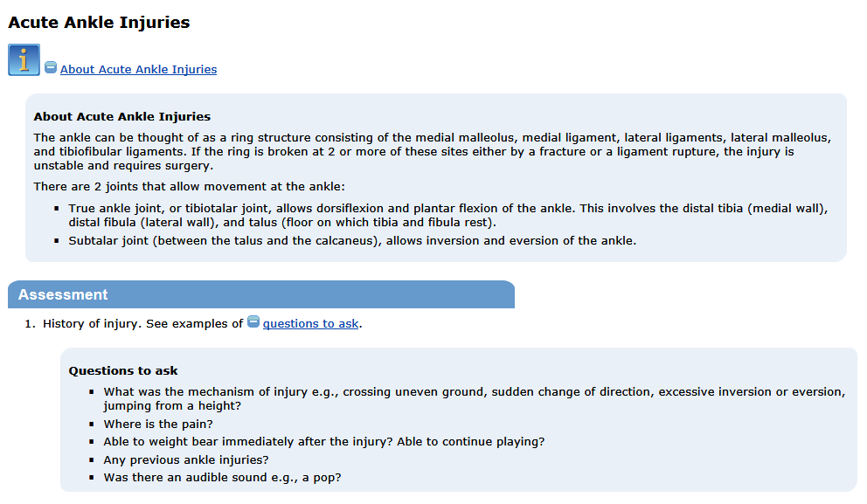Click the "Any previous ankle injuries?" question
Screen dimensions: 867x504
point(186,460)
